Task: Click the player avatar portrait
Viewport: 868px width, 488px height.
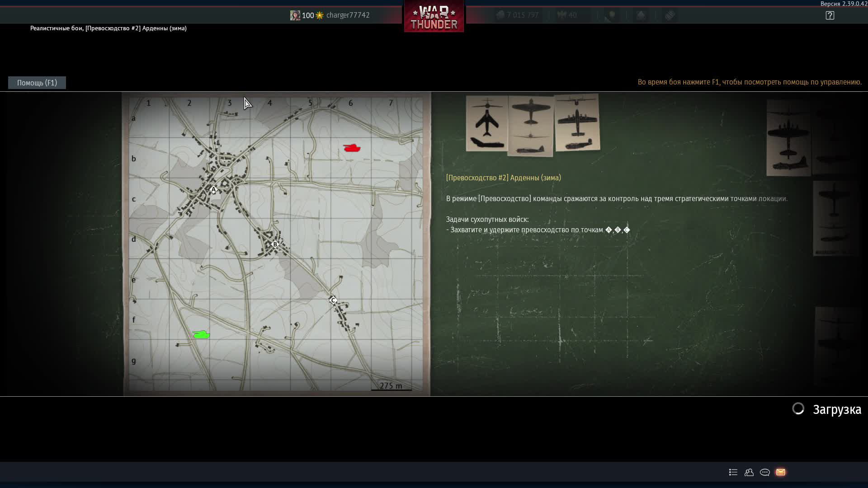Action: (x=295, y=15)
